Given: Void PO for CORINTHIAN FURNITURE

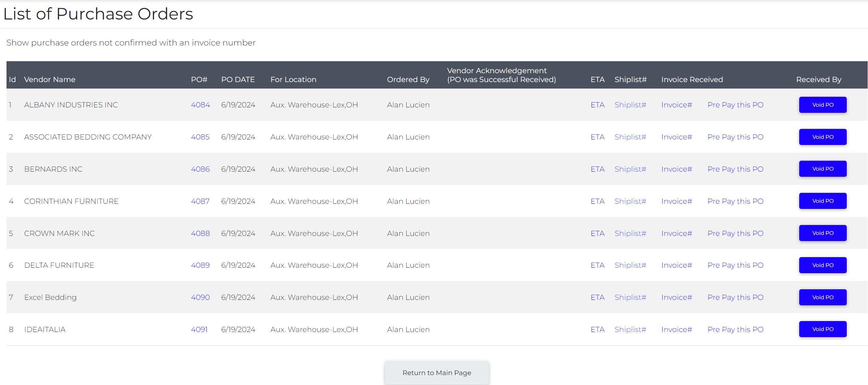Looking at the screenshot, I should [x=822, y=201].
